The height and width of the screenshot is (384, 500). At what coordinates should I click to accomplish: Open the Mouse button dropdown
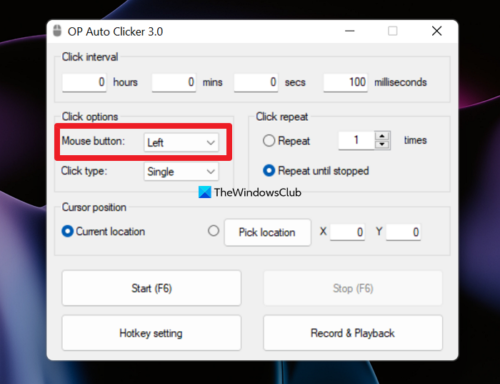coord(181,143)
